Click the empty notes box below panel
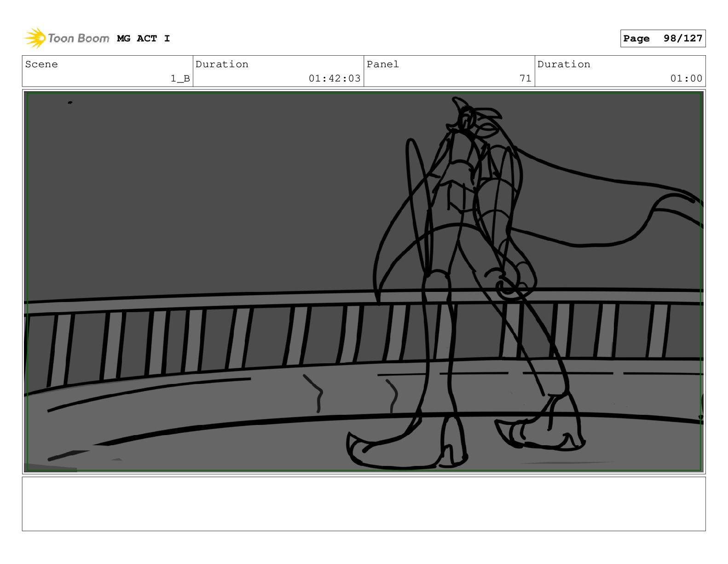This screenshot has height=564, width=728. [364, 504]
